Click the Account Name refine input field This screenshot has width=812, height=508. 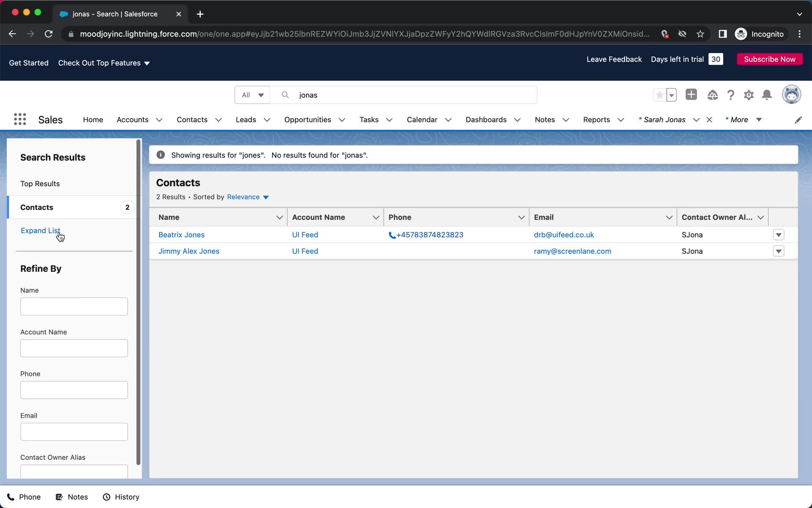[74, 348]
